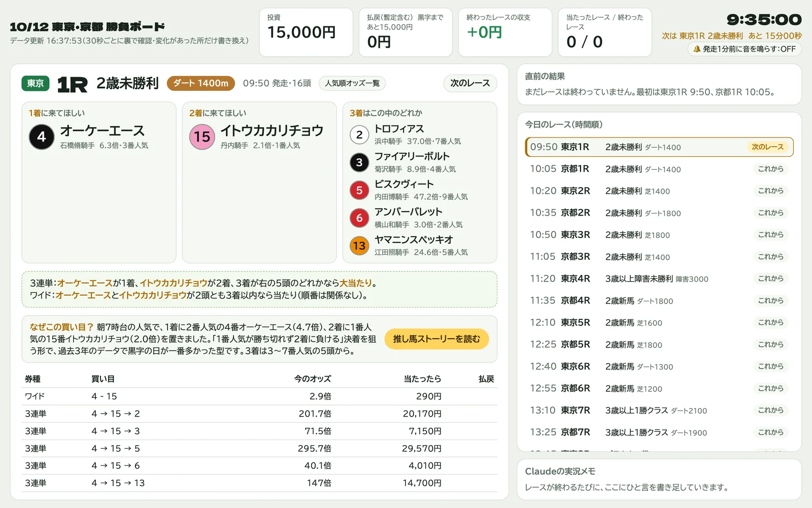Click the 3連単 4 → 15 → 5 bet row
The width and height of the screenshot is (812, 508).
tap(259, 449)
